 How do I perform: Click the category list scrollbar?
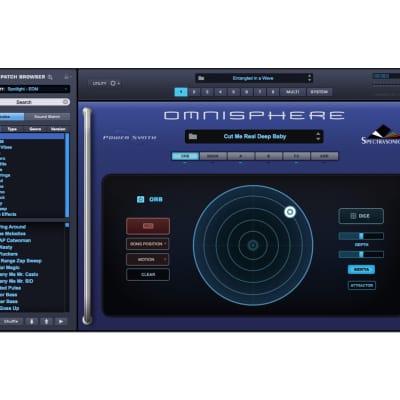coord(67,175)
